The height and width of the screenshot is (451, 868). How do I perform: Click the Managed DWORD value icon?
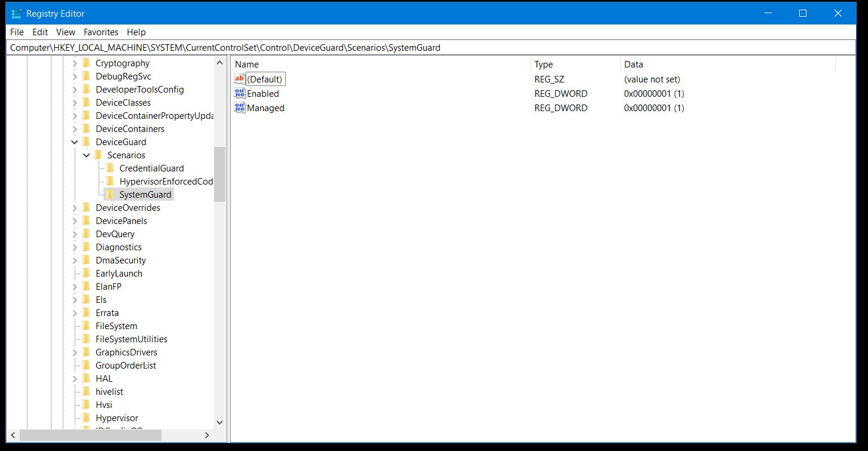click(240, 108)
